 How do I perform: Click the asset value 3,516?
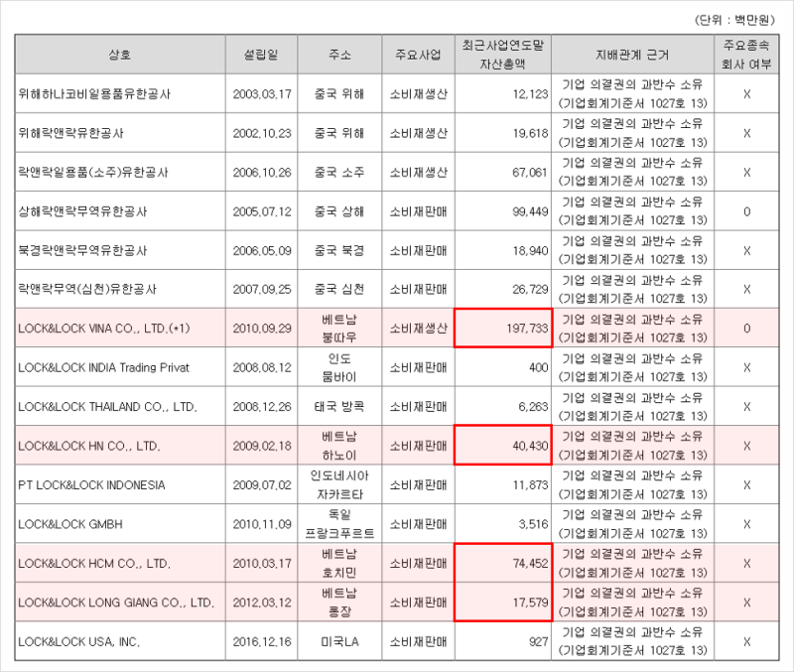point(533,524)
